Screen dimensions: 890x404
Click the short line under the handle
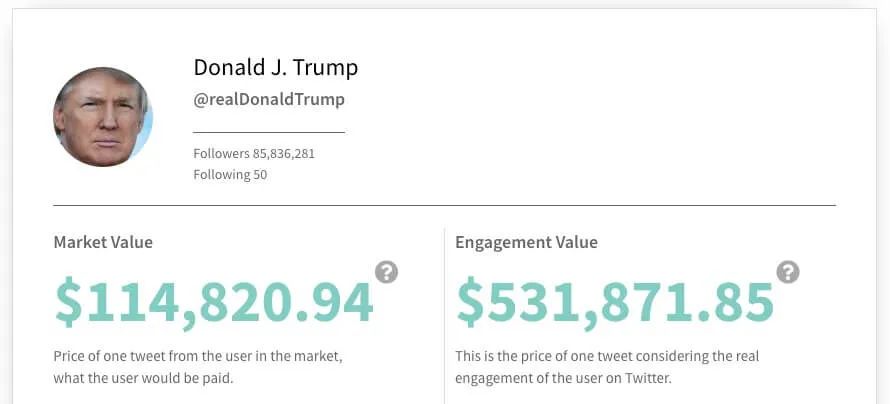pyautogui.click(x=268, y=131)
